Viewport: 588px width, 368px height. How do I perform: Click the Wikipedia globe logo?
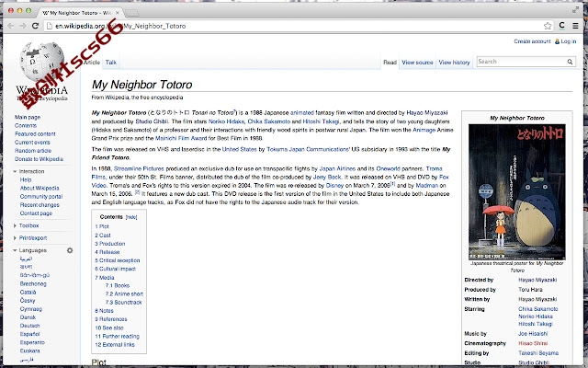click(41, 62)
